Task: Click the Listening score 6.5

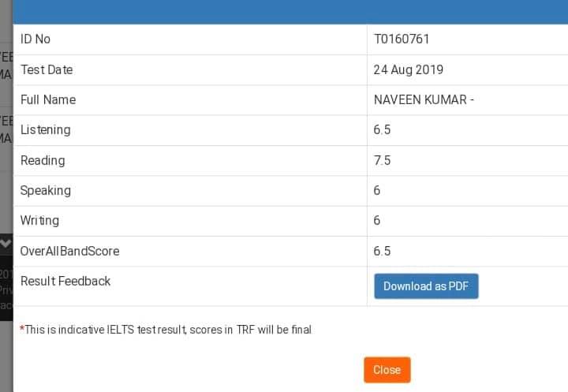Action: click(x=382, y=130)
